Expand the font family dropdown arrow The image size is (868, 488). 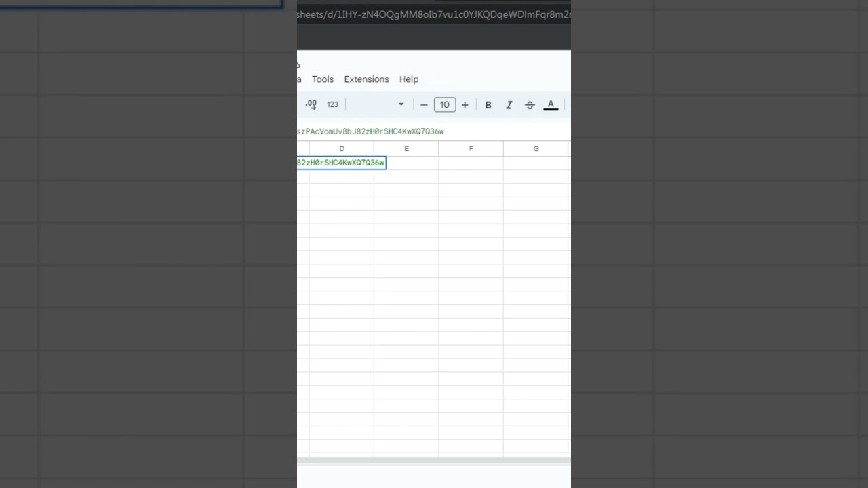(401, 104)
